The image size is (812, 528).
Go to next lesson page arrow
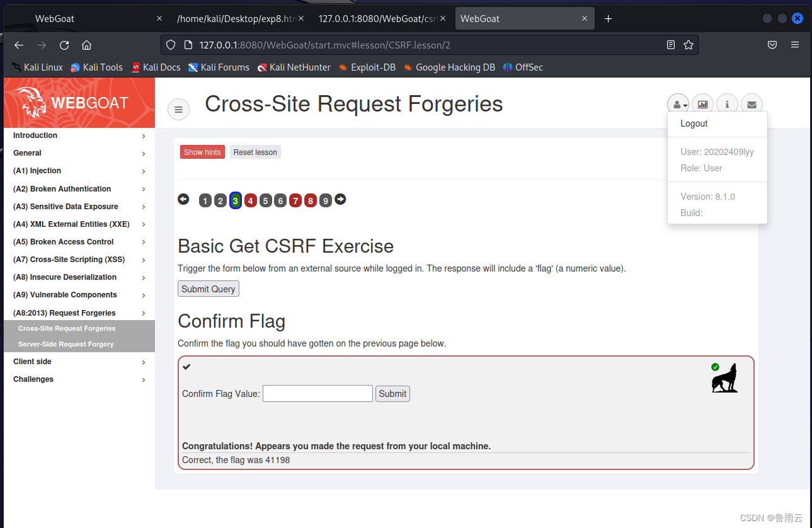point(340,199)
